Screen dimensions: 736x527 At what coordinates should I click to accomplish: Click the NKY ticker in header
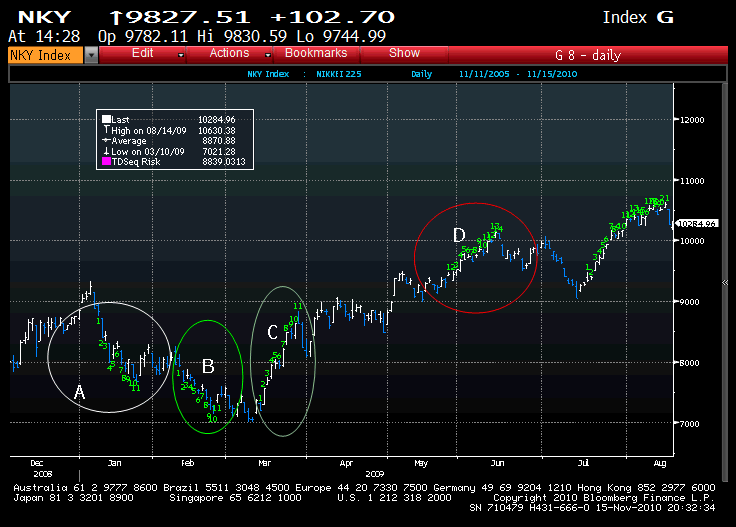44,17
